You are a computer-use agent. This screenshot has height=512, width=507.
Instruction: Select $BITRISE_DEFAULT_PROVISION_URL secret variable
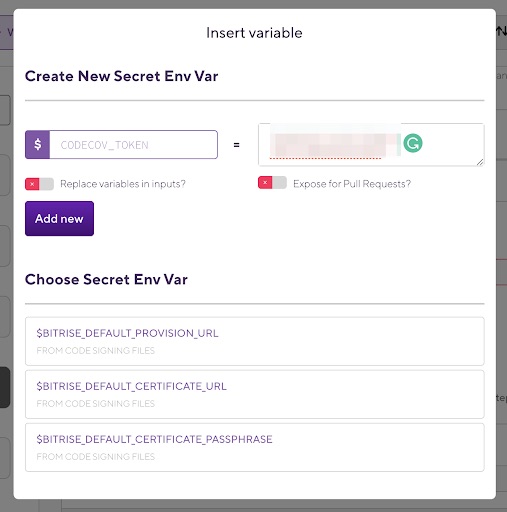(255, 341)
